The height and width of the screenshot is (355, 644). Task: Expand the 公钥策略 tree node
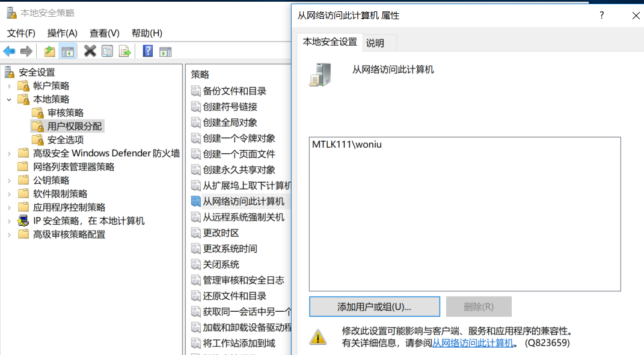click(9, 181)
